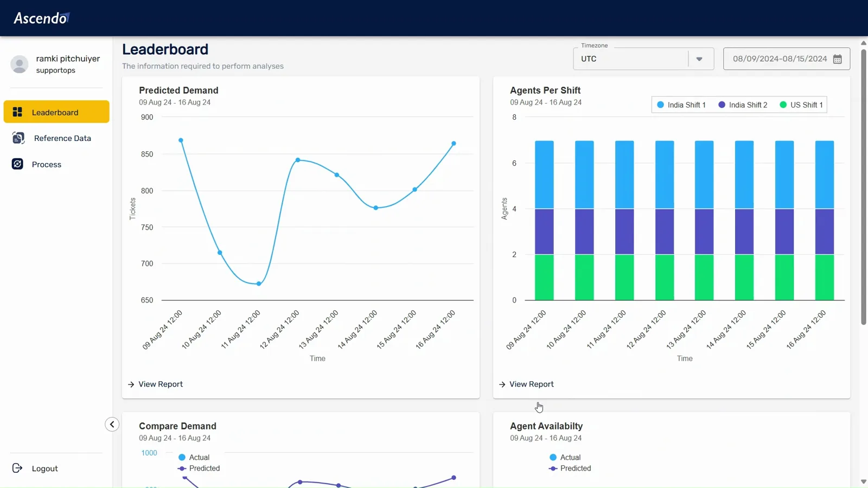
Task: Click the 11 Aug data point on Predicted Demand
Action: (259, 284)
